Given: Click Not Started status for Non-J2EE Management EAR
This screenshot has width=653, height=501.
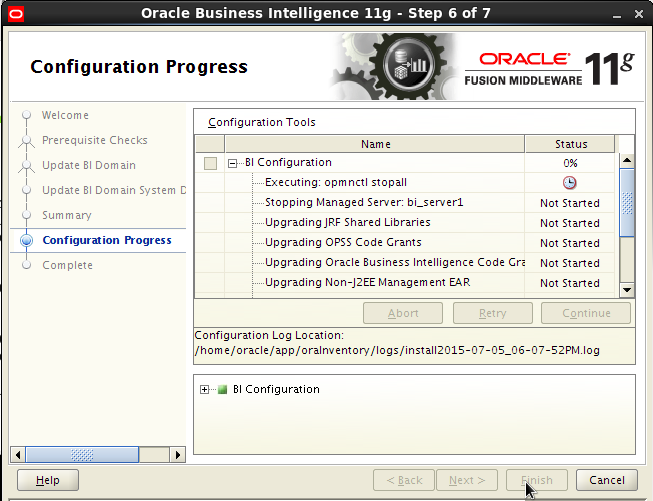Looking at the screenshot, I should pyautogui.click(x=570, y=283).
